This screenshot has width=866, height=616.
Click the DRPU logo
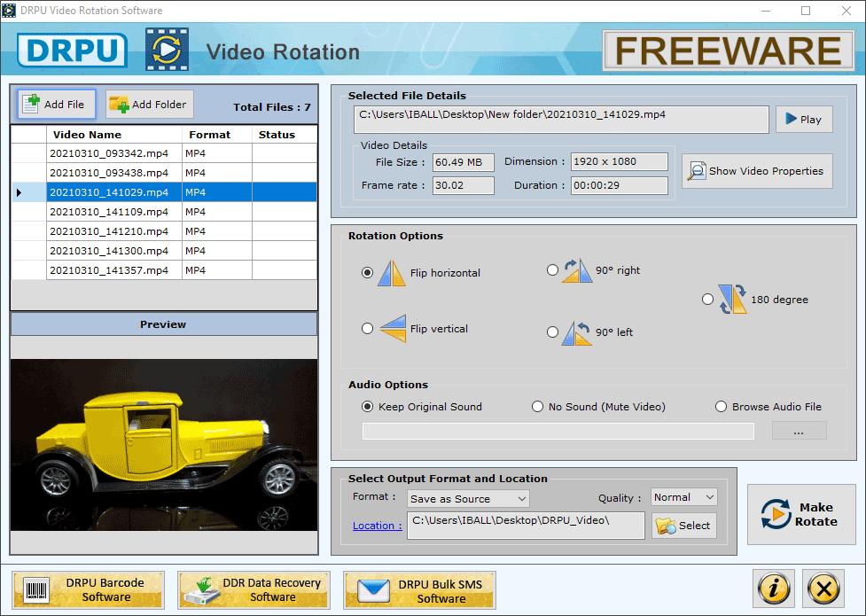[x=73, y=51]
